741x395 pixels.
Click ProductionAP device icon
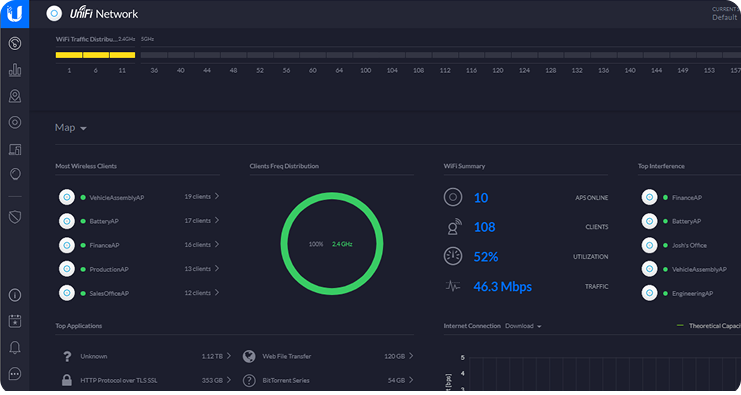67,269
